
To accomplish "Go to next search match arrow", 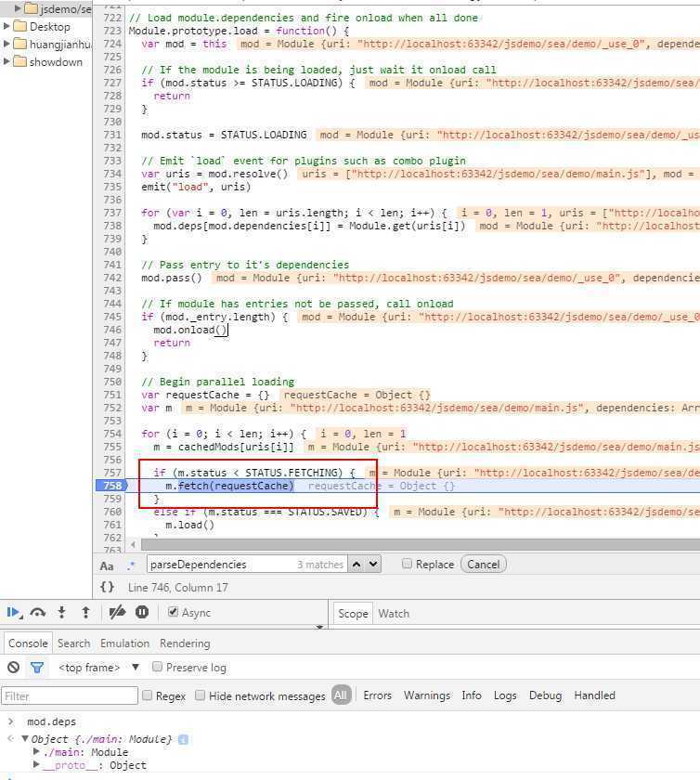I will (x=373, y=565).
